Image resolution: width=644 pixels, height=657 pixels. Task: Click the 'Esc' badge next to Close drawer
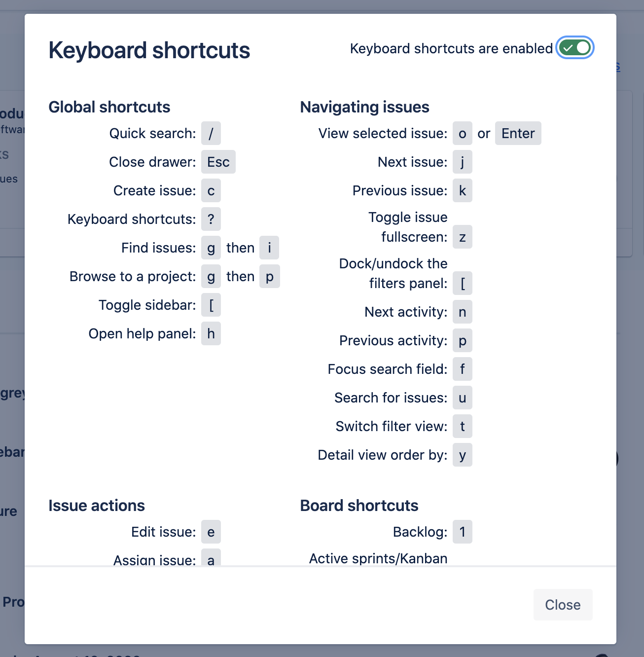tap(218, 162)
